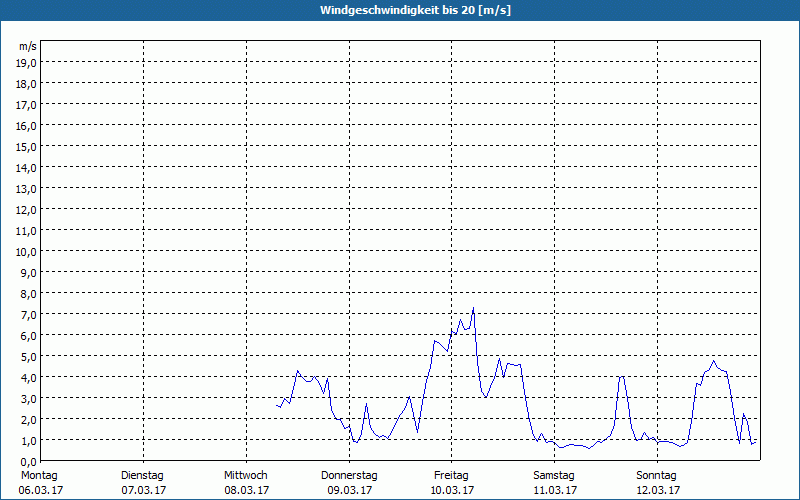
Task: Select the 18,0 y-axis label
Action: pos(27,84)
